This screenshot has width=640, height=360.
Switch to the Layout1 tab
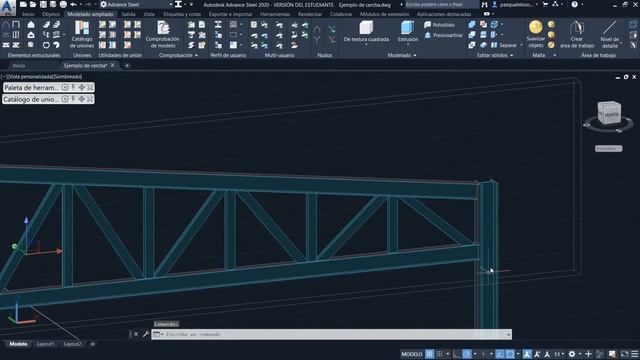coord(45,344)
